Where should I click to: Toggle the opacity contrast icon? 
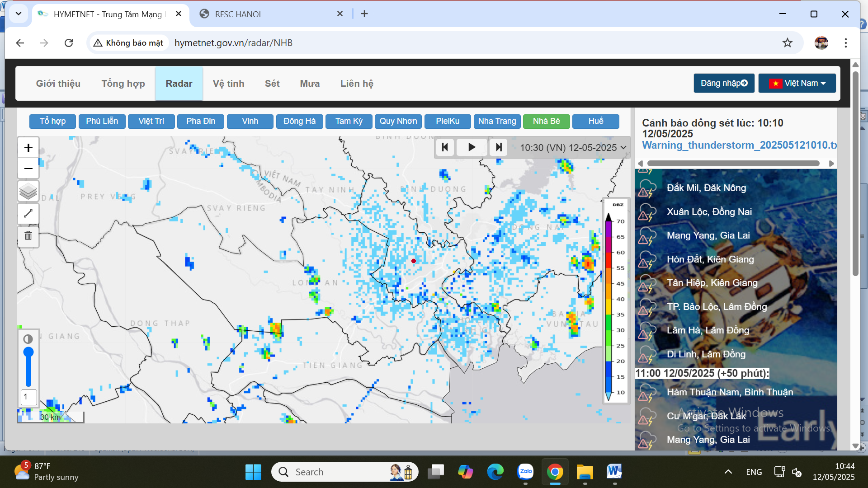pyautogui.click(x=28, y=339)
